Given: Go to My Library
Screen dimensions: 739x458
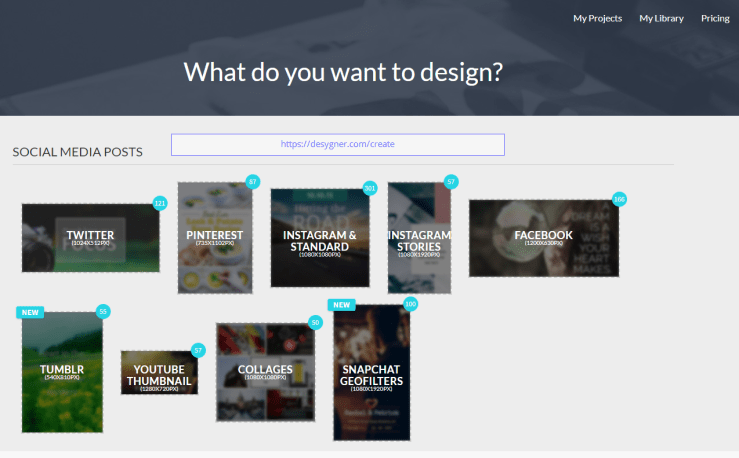Looking at the screenshot, I should (660, 18).
